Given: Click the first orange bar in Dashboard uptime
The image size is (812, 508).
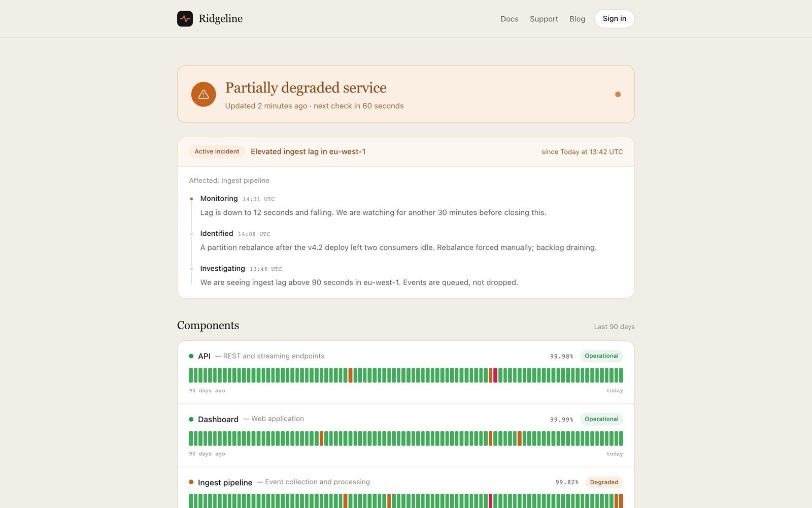Looking at the screenshot, I should coord(322,438).
